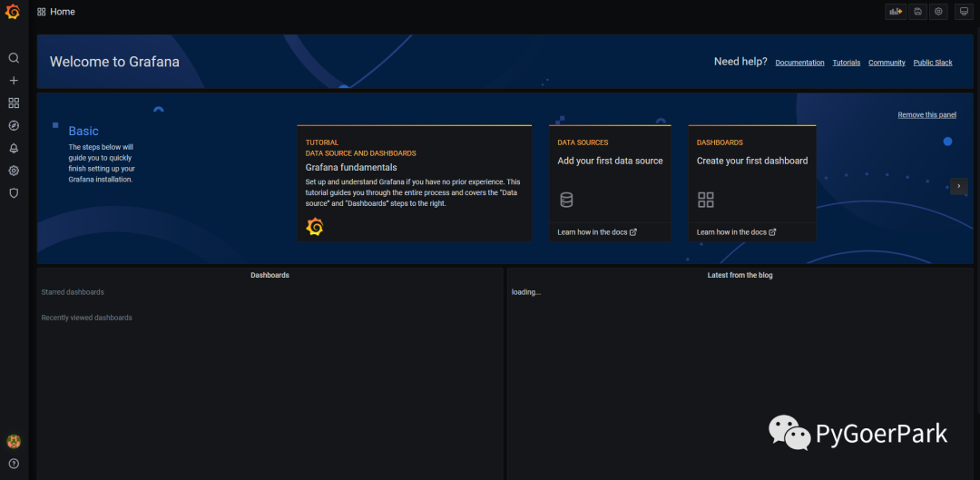
Task: Click the Latest from the blog panel title
Action: [x=740, y=275]
